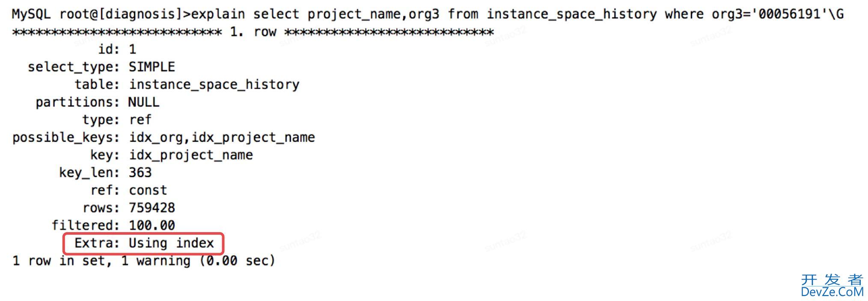Click the '1. row' separator header
Image resolution: width=868 pixels, height=301 pixels.
click(x=253, y=32)
